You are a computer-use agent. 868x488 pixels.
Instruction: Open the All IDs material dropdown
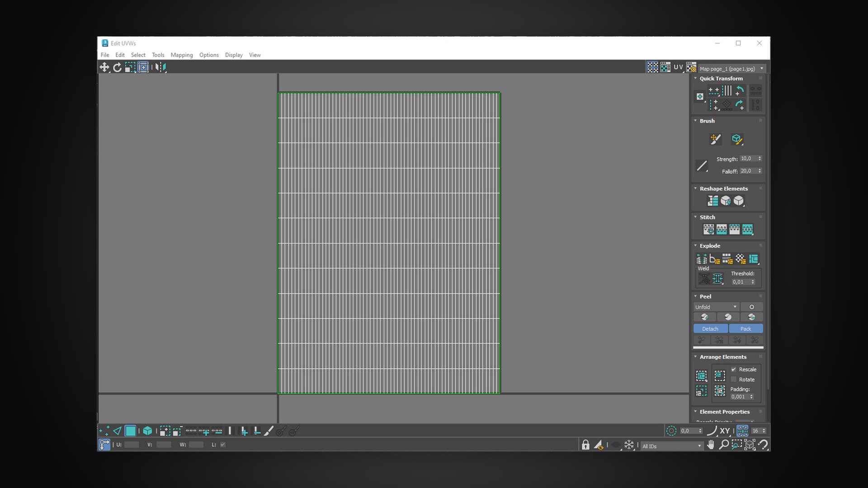pyautogui.click(x=672, y=446)
